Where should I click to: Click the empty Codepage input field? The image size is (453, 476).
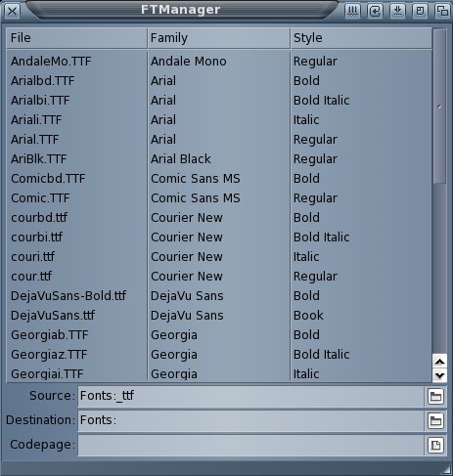pos(250,445)
